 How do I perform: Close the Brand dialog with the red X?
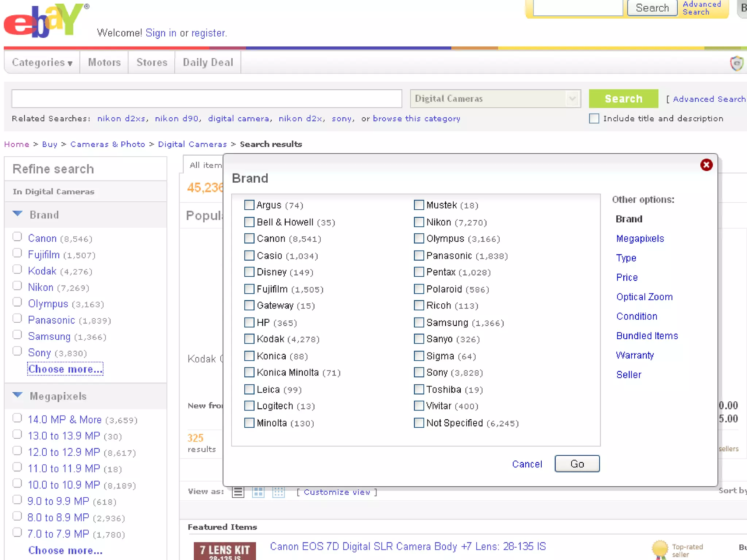click(706, 165)
